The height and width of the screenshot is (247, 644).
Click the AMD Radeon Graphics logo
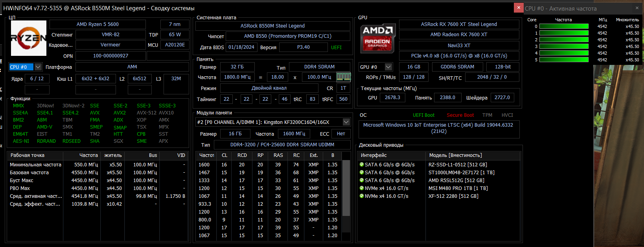pyautogui.click(x=377, y=38)
